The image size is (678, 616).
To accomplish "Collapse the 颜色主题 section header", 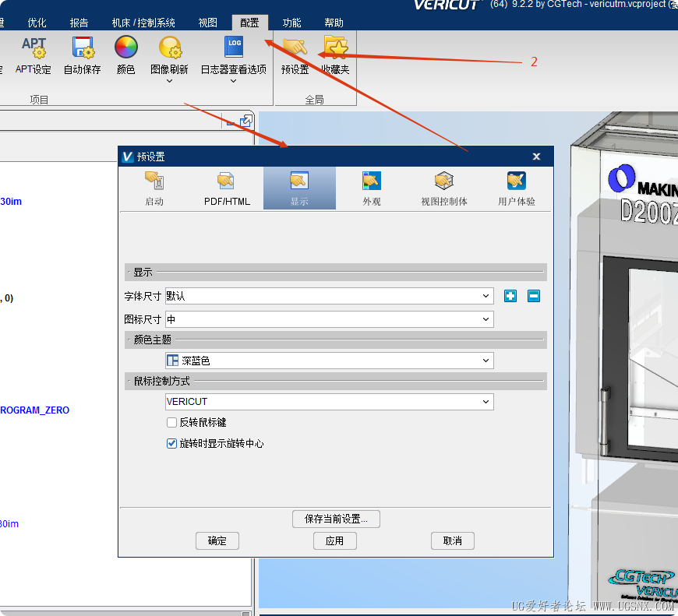I will (x=336, y=340).
